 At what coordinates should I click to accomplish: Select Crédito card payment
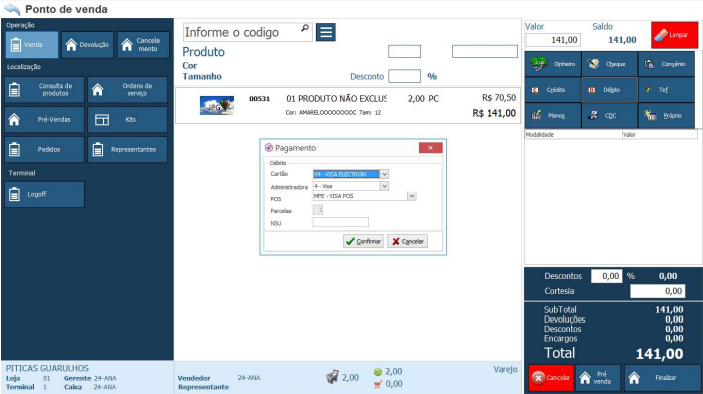coord(553,90)
